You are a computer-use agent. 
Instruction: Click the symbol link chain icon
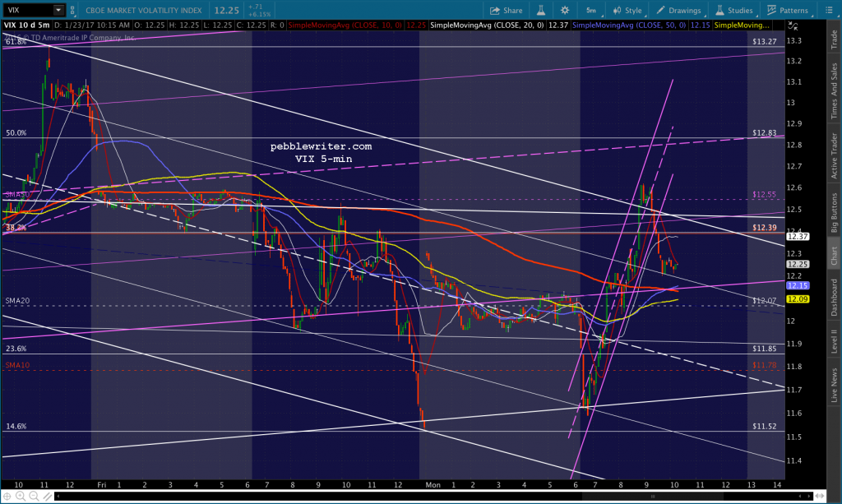point(72,10)
